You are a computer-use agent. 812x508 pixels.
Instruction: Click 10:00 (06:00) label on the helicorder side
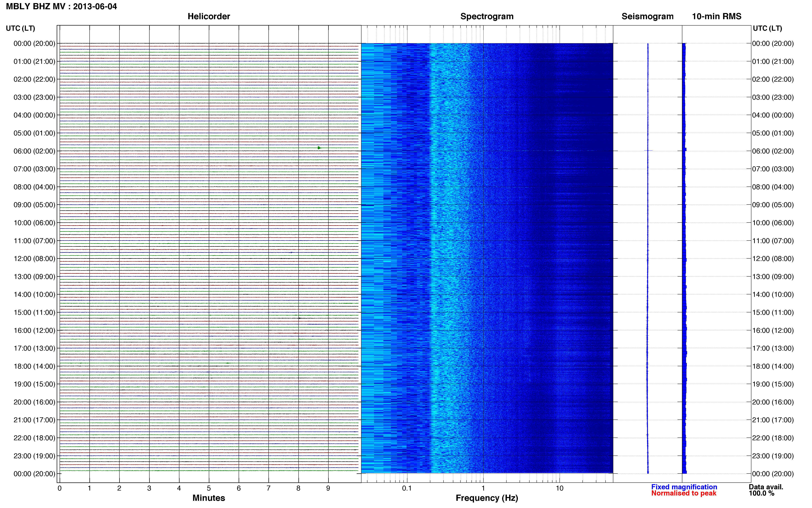coord(34,223)
